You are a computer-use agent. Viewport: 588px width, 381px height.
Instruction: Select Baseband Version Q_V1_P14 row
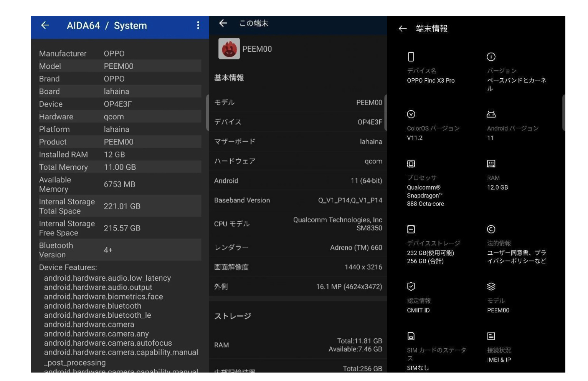point(298,200)
